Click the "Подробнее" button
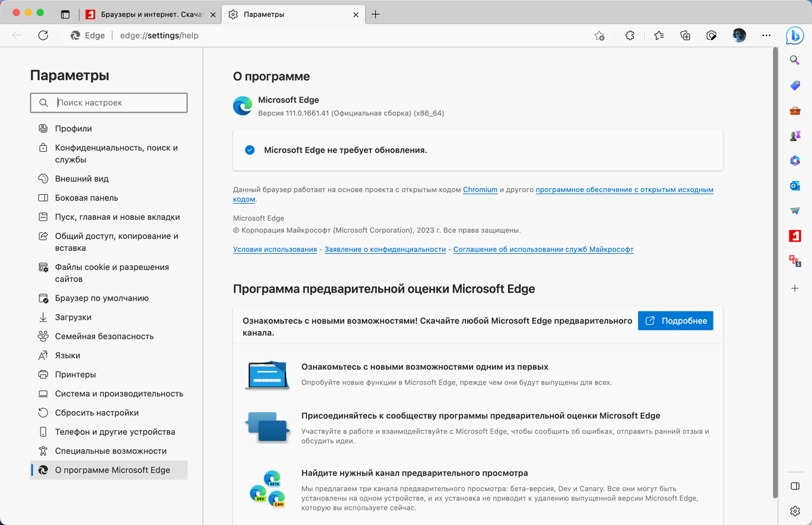This screenshot has height=525, width=812. point(675,321)
